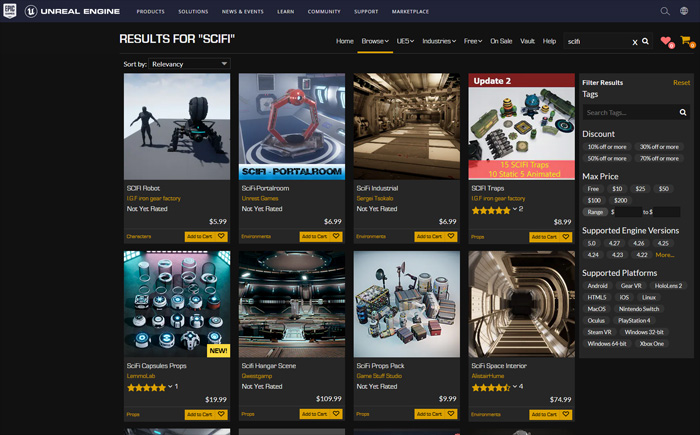Open the SciFi Industrial thumbnail
This screenshot has width=700, height=435.
coord(406,126)
